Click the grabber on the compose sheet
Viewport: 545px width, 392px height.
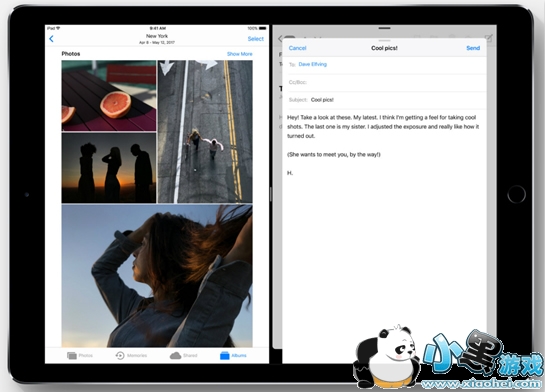pyautogui.click(x=384, y=40)
